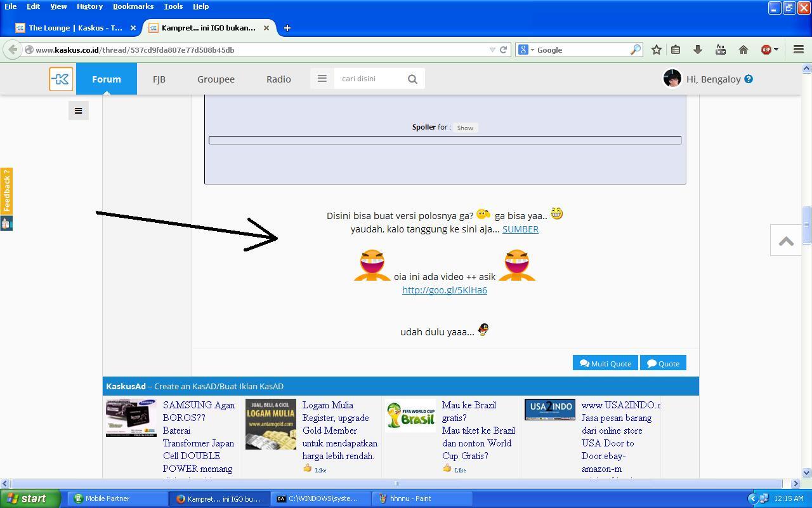The width and height of the screenshot is (812, 508).
Task: Click icon below Feedback tab
Action: point(6,223)
